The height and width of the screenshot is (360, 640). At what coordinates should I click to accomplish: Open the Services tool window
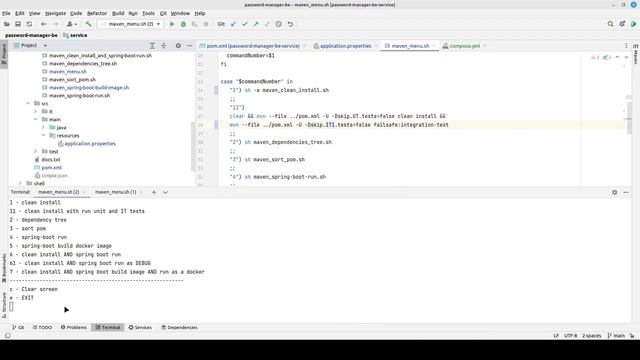tap(140, 327)
